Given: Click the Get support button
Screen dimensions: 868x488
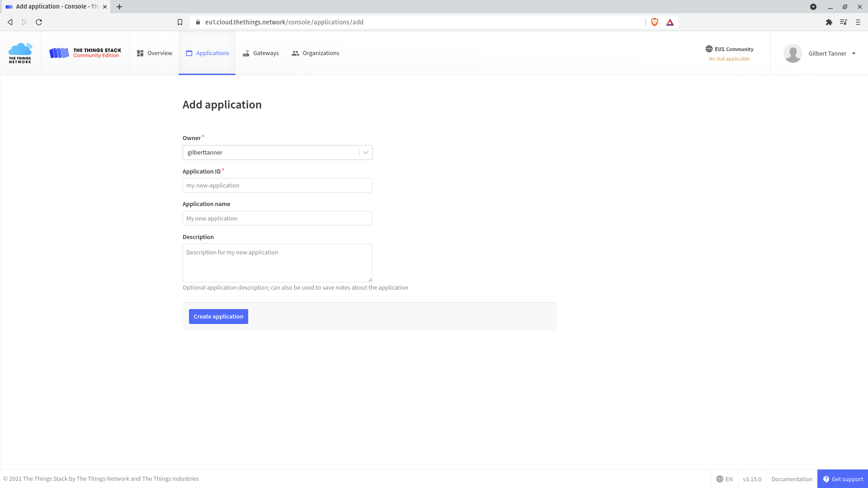Looking at the screenshot, I should [842, 479].
